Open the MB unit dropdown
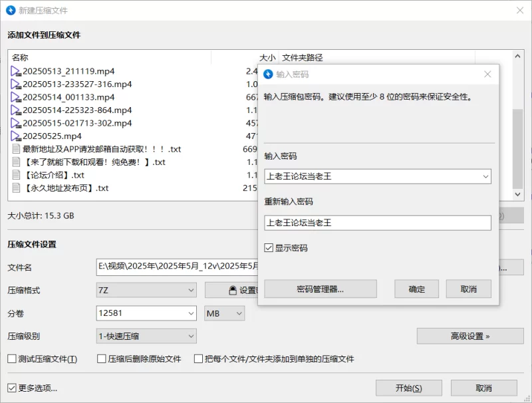This screenshot has height=403, width=532. 224,313
